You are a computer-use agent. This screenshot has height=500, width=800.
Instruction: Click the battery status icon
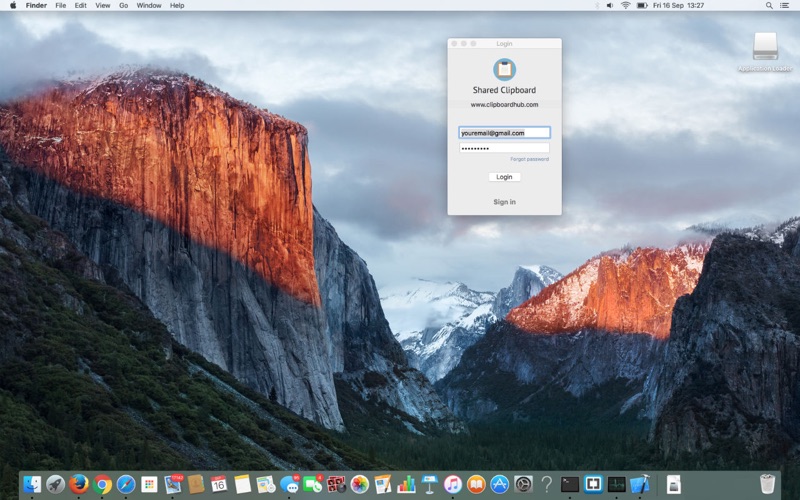[642, 6]
